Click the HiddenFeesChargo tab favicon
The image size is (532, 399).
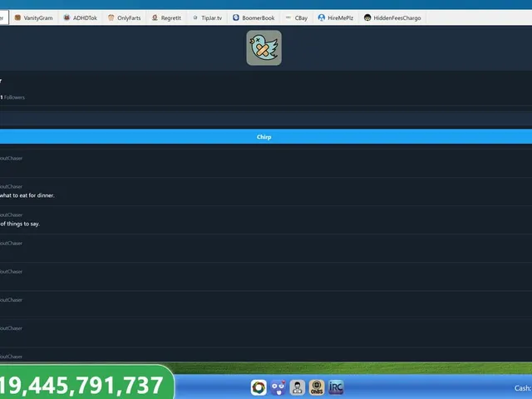[367, 17]
